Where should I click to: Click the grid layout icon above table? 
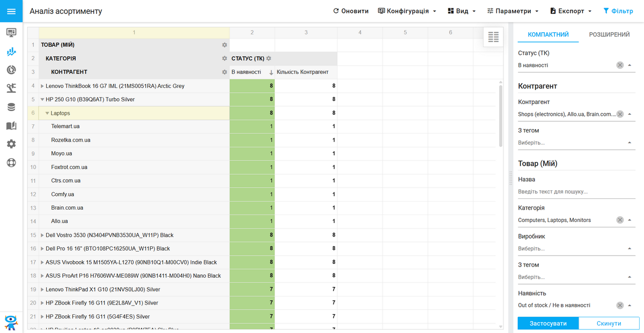click(493, 37)
